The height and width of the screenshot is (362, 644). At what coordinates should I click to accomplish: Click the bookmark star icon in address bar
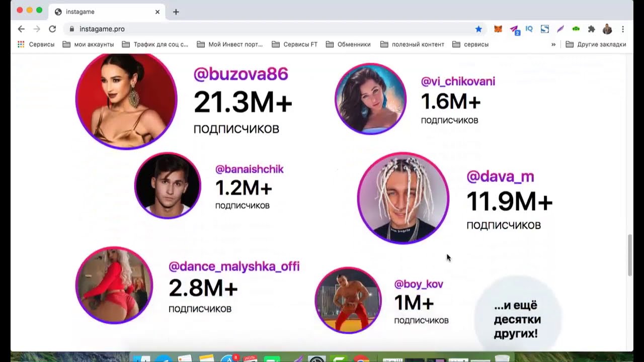478,29
